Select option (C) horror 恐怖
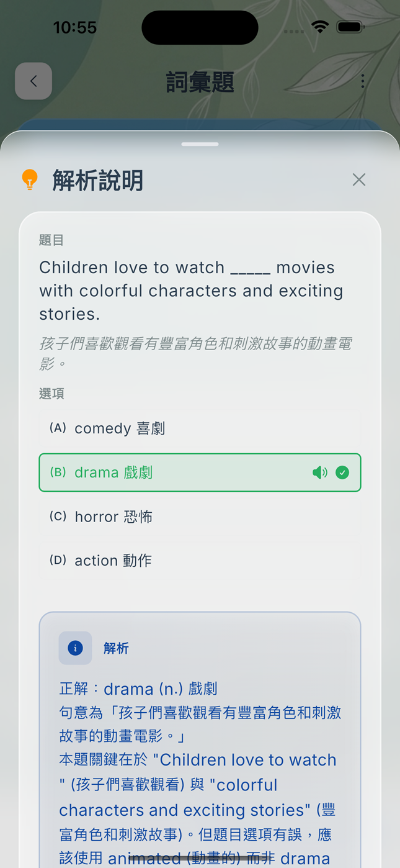The image size is (400, 868). (x=200, y=517)
